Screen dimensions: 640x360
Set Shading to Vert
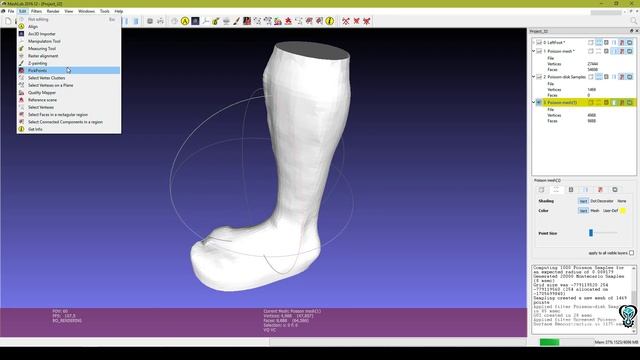pos(583,201)
